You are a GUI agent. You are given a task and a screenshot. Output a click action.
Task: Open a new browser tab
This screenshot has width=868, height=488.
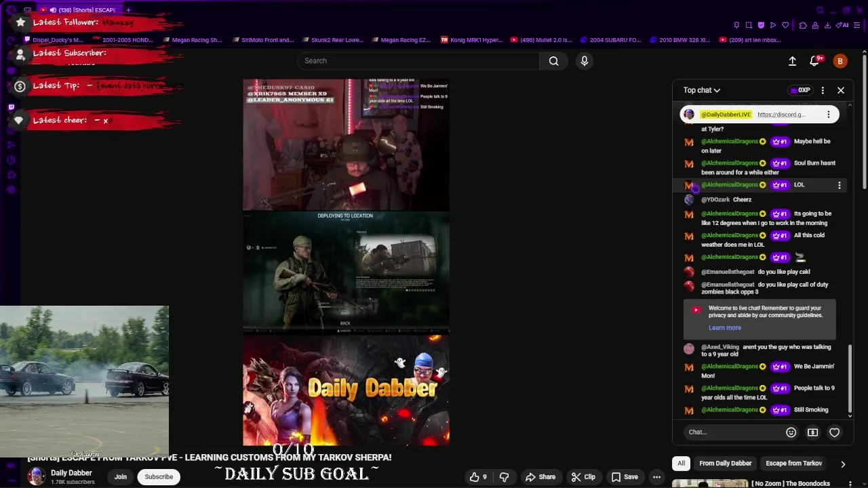pos(128,10)
